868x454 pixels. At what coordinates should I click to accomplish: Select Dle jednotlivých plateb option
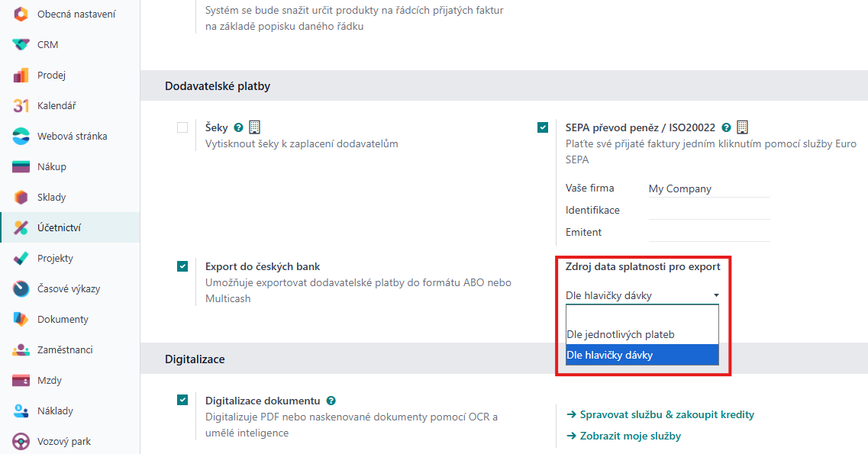point(642,334)
